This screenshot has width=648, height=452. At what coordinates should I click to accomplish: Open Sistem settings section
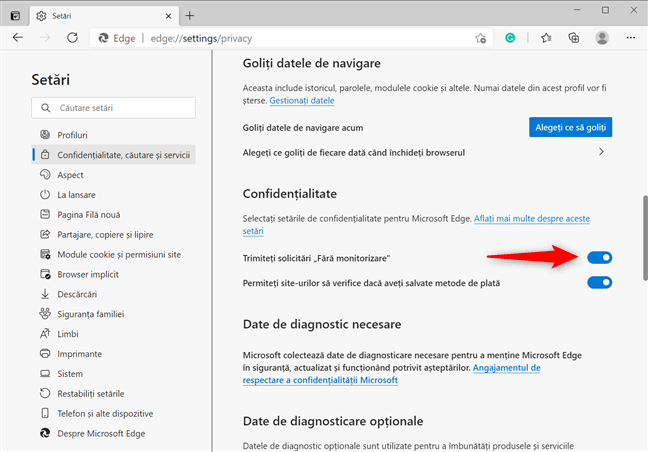[113, 373]
